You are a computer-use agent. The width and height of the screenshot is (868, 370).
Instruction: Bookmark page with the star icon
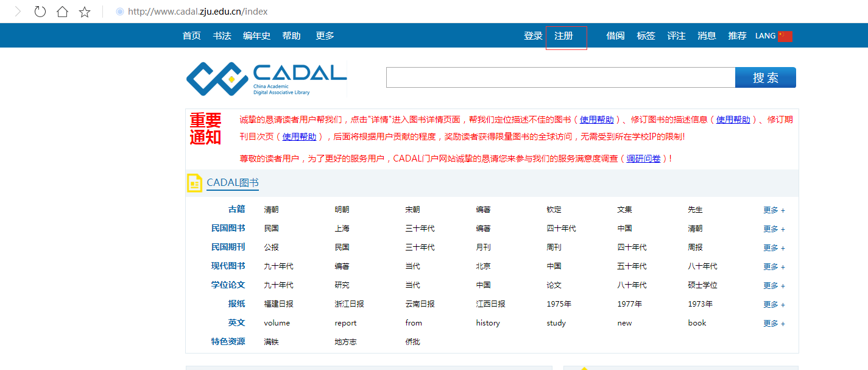click(x=85, y=12)
